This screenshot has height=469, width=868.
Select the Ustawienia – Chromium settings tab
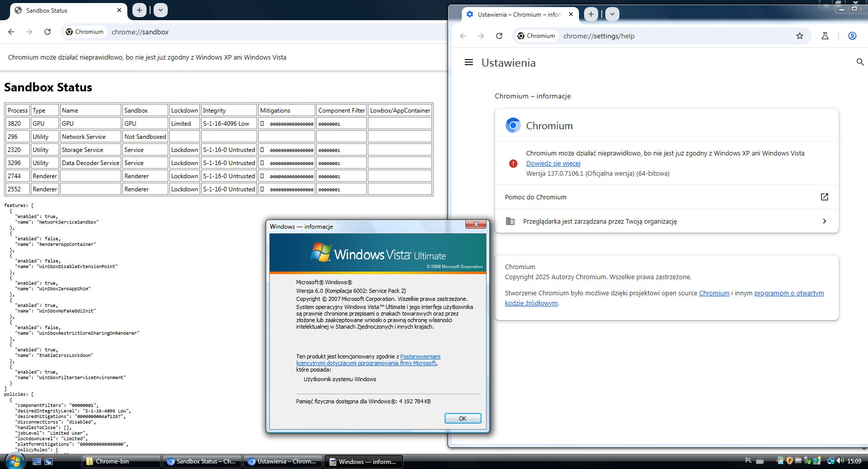(519, 15)
